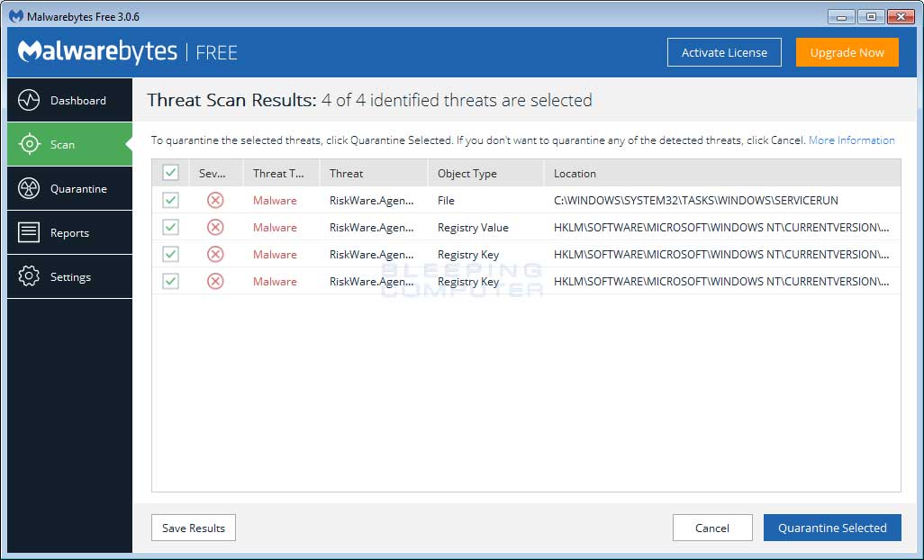Click RiskWare.Agen... in the Registry Value row
The image size is (924, 560).
click(372, 227)
